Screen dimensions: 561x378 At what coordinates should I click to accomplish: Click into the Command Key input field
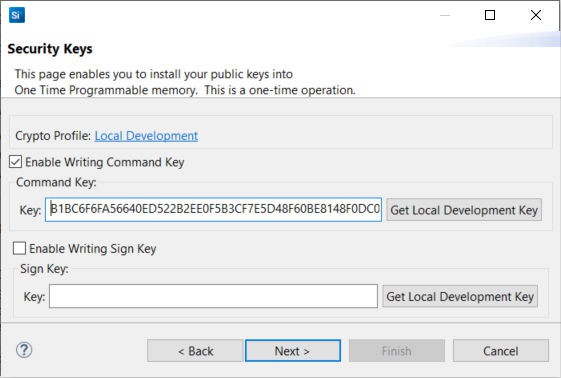click(x=213, y=209)
